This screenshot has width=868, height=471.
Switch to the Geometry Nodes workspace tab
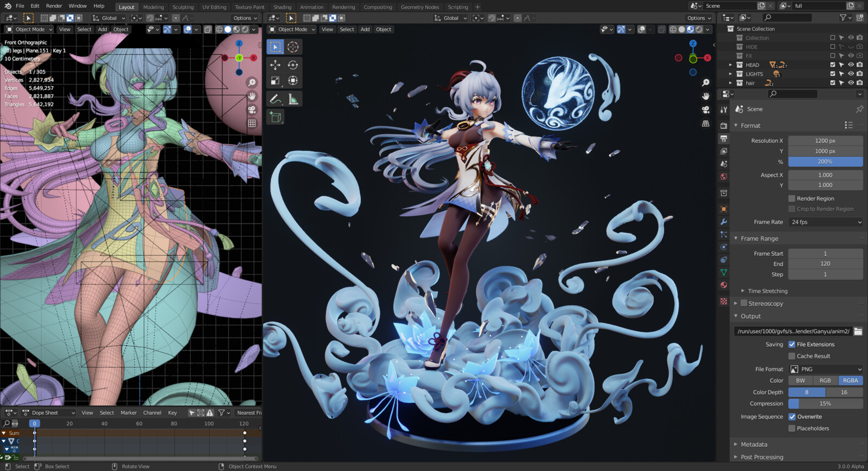pyautogui.click(x=420, y=7)
